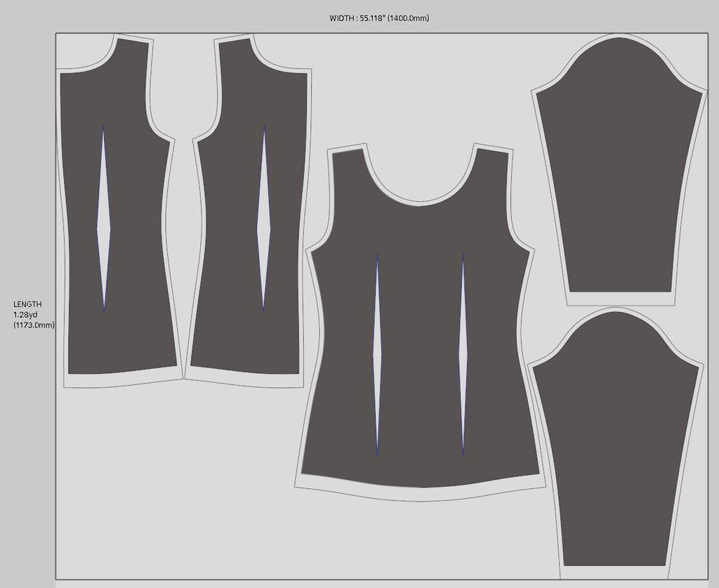Viewport: 719px width, 588px height.
Task: Click the dart on left front bodice
Action: click(104, 218)
